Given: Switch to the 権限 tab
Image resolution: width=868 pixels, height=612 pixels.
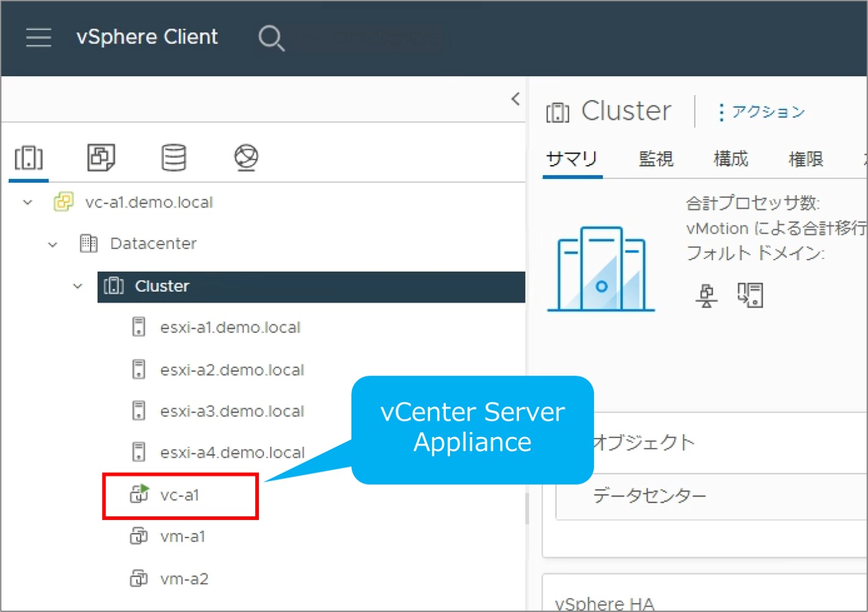Looking at the screenshot, I should point(805,159).
